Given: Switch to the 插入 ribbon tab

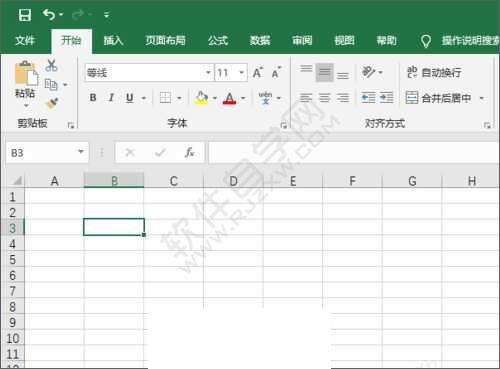Looking at the screenshot, I should pos(113,41).
